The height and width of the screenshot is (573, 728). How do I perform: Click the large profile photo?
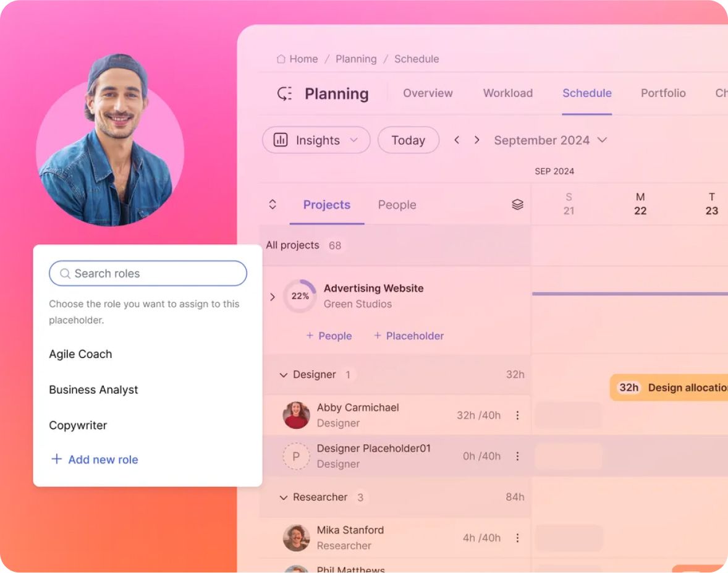click(111, 142)
